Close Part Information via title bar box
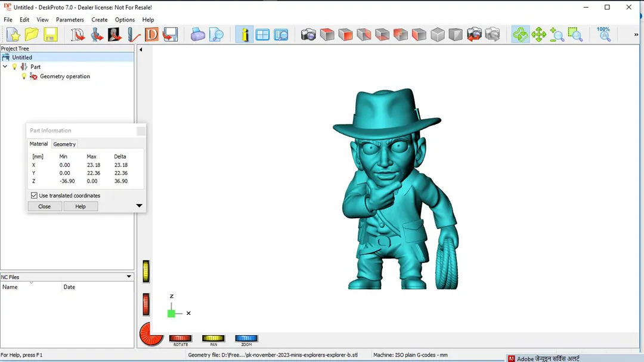 (x=141, y=131)
